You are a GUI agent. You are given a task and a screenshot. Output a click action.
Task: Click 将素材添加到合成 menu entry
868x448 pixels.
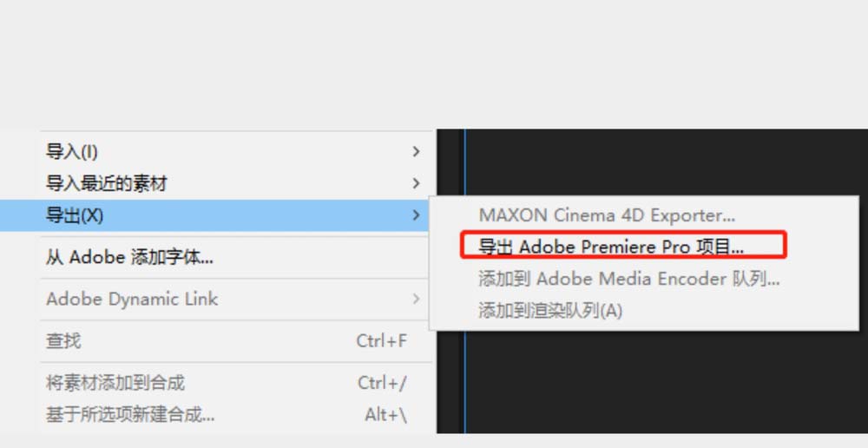click(x=115, y=383)
